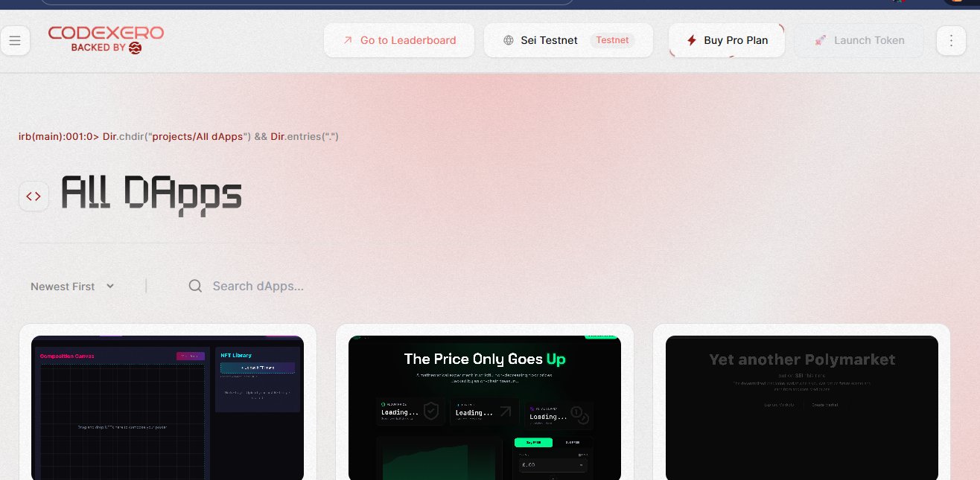980x480 pixels.
Task: Click the magnifier search icon
Action: (195, 286)
